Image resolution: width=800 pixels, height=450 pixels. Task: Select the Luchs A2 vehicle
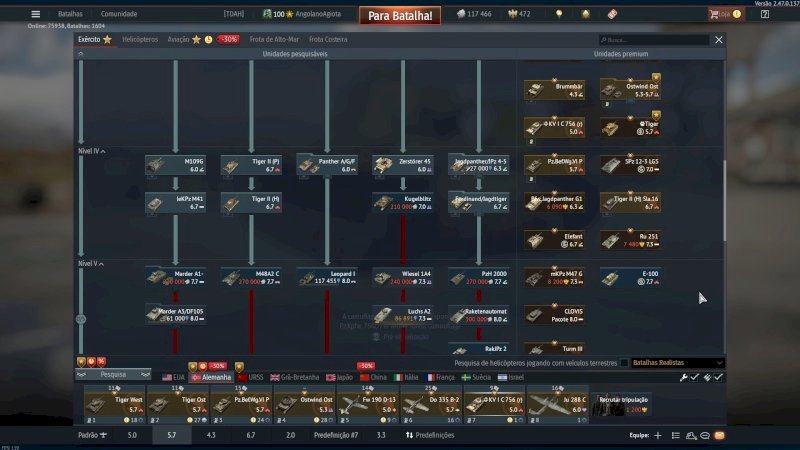403,315
